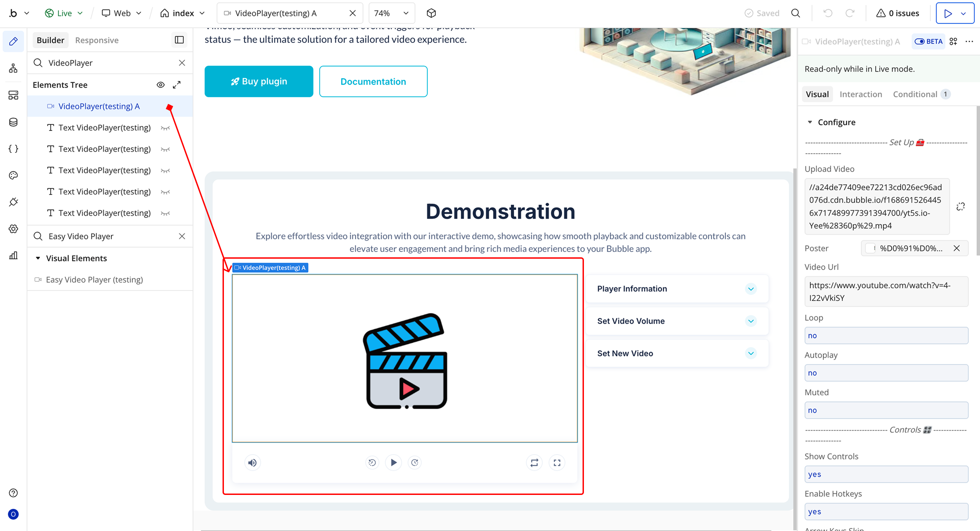Open the Plugins tab plug icon
This screenshot has width=980, height=531.
(13, 202)
